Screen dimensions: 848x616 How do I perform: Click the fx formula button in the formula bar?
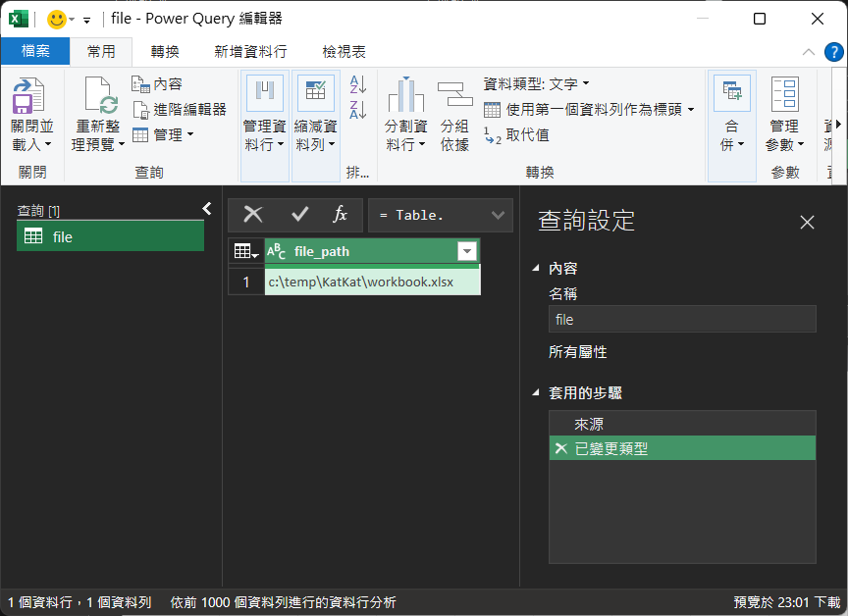coord(341,215)
